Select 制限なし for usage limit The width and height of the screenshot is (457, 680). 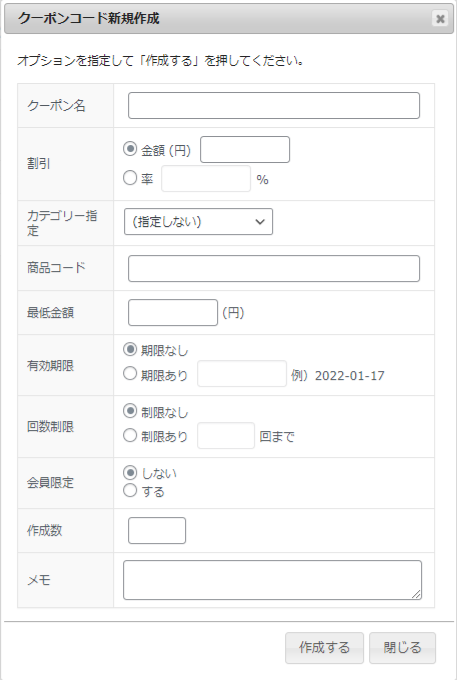pos(130,411)
